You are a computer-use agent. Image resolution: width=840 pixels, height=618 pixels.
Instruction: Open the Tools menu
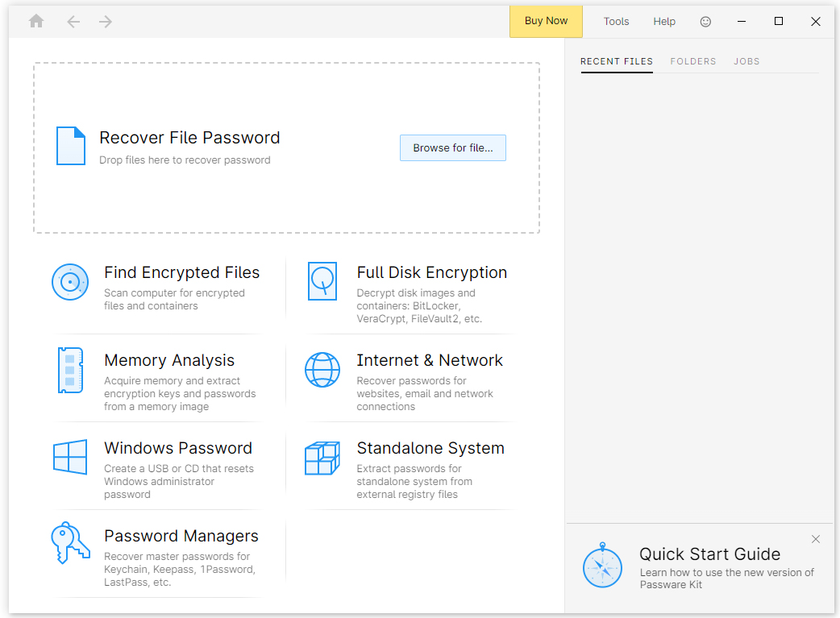[x=616, y=22]
